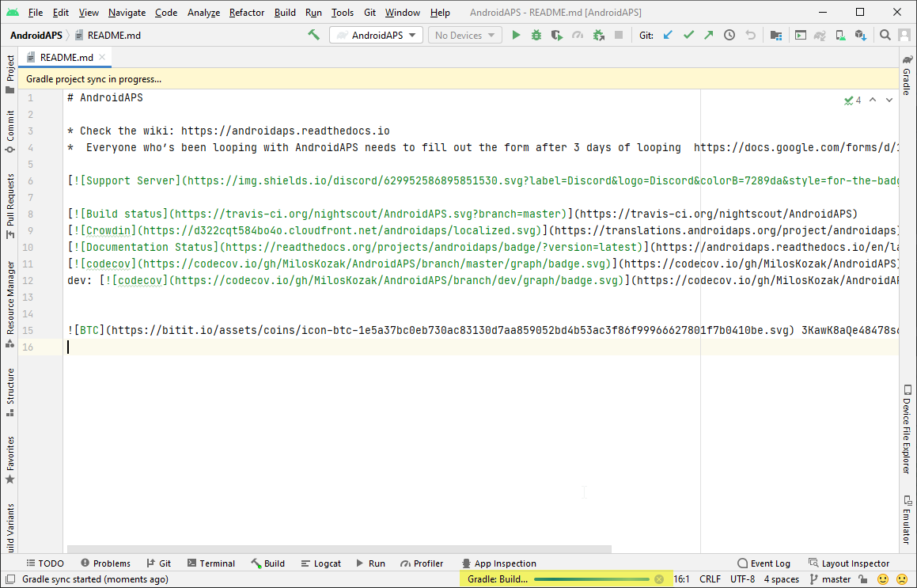Screen dimensions: 917x588
Task: Click the Git rollback undo arrow icon
Action: 750,35
